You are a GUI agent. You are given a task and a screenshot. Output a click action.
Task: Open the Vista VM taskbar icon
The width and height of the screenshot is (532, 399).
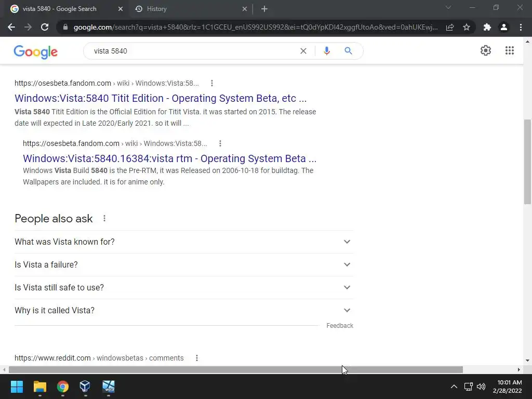point(109,387)
